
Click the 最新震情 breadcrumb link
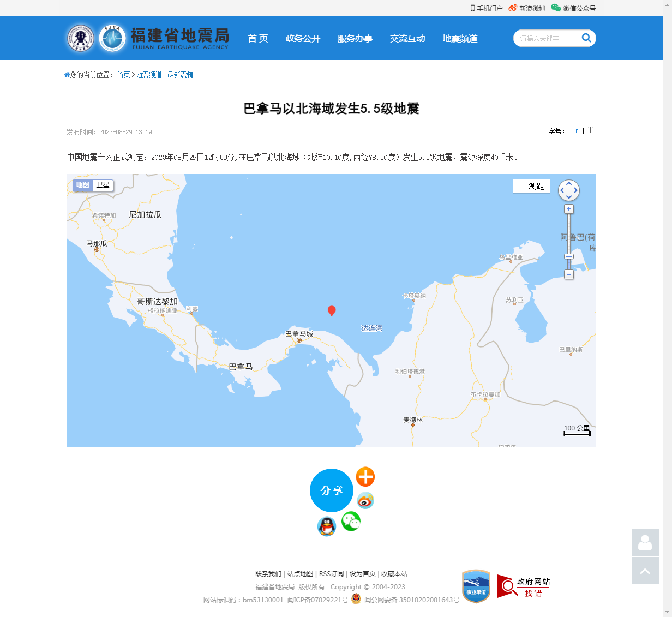[180, 75]
